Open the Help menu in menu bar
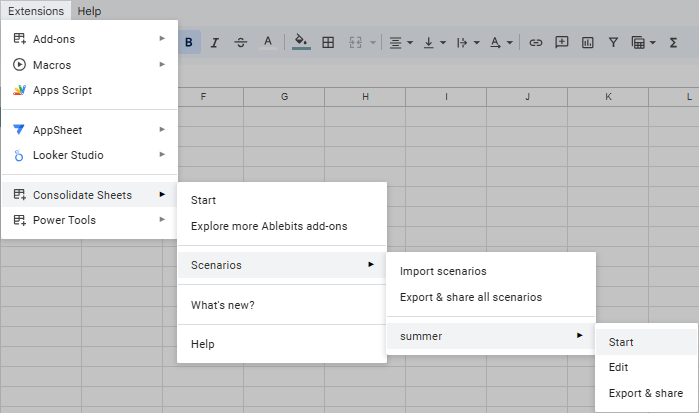 (x=89, y=11)
